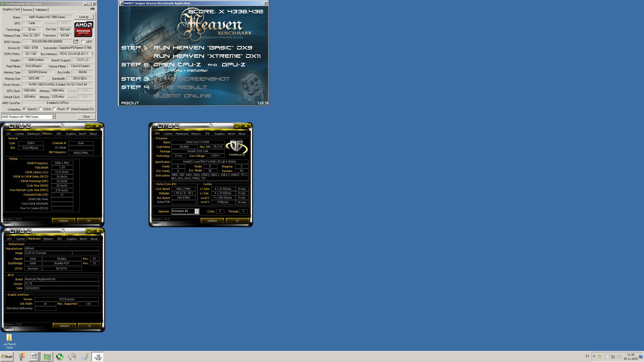Viewport: 644px width, 362px height.
Task: Click Submit Online in HWBOT Heaven
Action: [182, 96]
